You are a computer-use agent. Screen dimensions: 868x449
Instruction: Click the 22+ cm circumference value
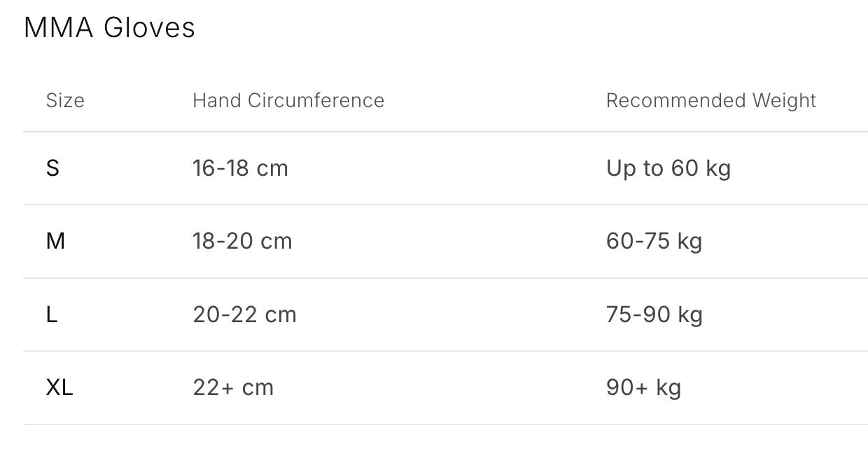(233, 387)
